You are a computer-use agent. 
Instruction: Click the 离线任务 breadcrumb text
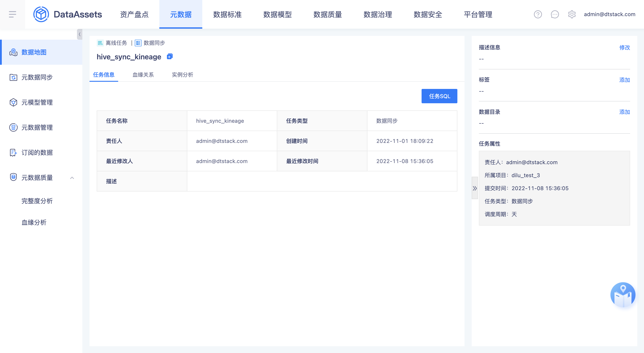click(116, 43)
